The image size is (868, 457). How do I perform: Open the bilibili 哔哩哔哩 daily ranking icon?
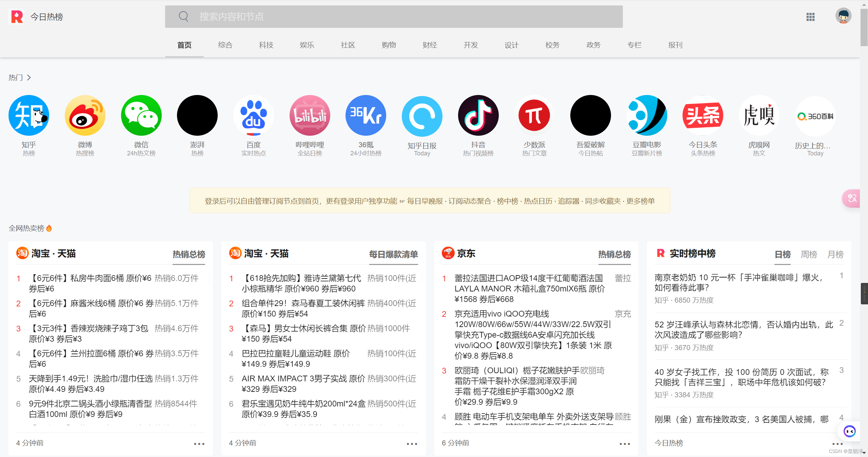click(x=310, y=116)
